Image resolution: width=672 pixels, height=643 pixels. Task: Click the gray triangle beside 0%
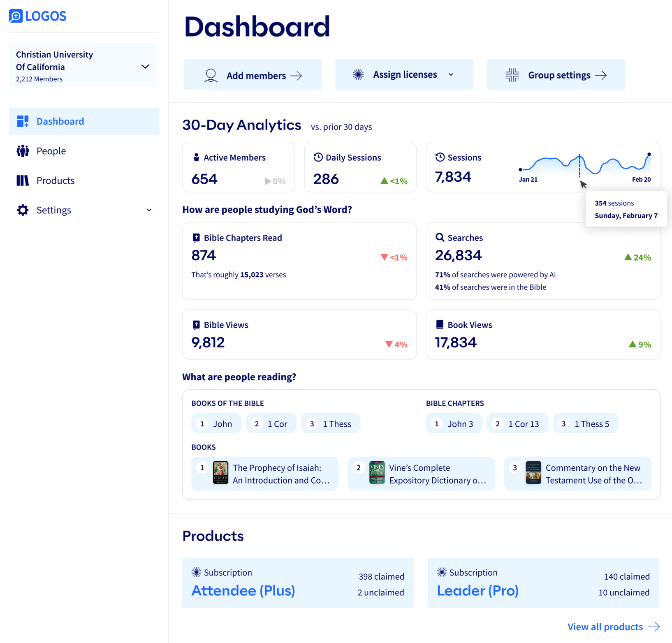coord(268,181)
